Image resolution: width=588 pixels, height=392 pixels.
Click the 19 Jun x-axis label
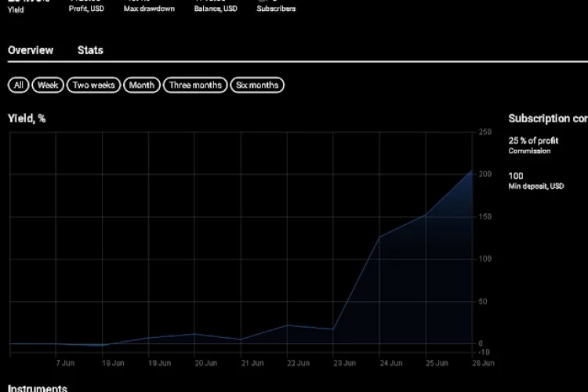[x=159, y=363]
